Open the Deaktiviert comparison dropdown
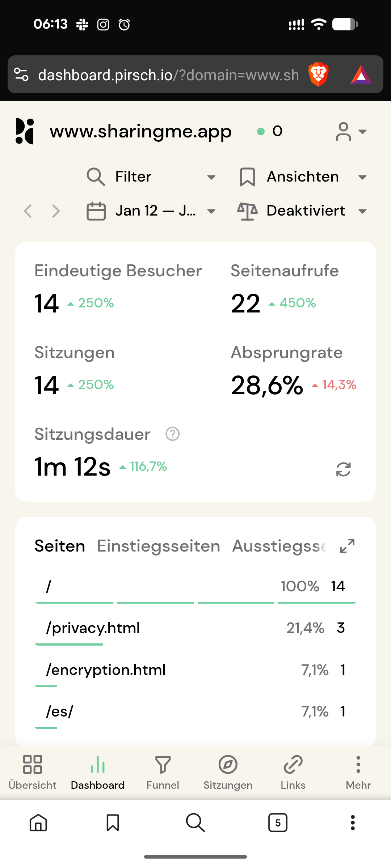Screen dimensions: 391x868 [303, 211]
